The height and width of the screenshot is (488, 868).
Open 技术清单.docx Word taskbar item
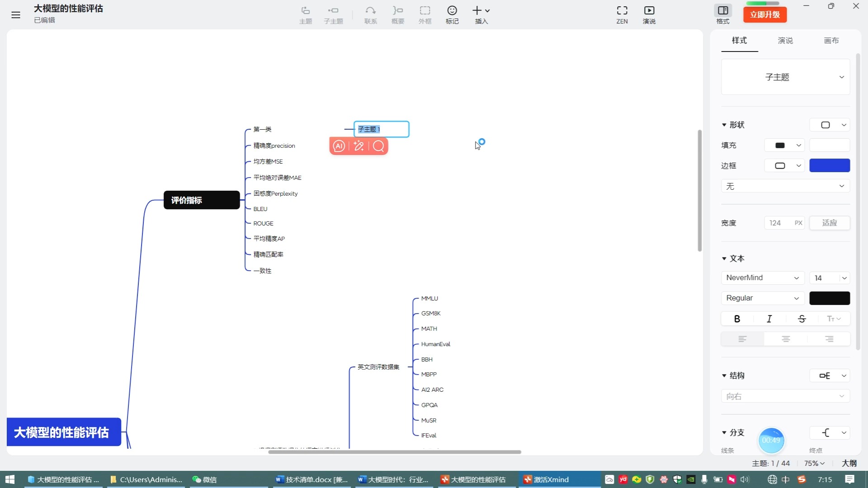click(312, 479)
